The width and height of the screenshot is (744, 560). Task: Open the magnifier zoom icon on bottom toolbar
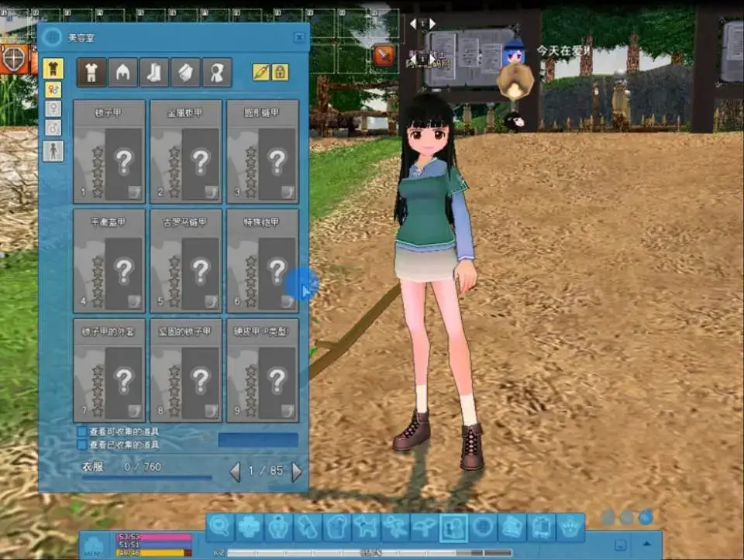point(219,525)
